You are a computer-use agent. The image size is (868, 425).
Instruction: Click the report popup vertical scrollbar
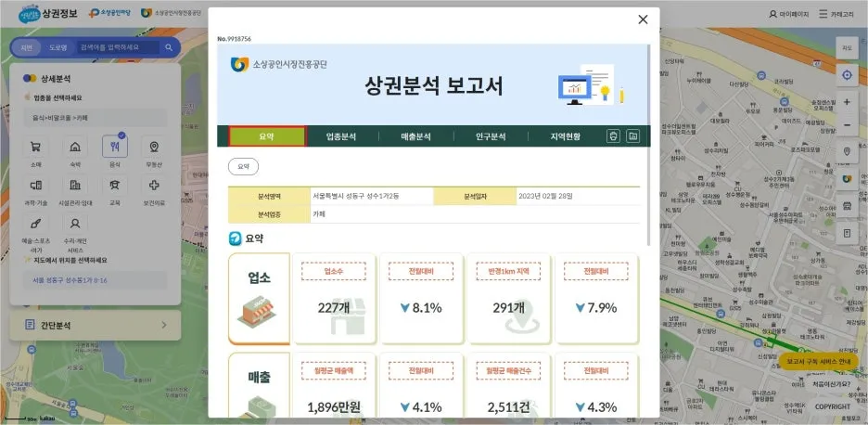point(648,145)
